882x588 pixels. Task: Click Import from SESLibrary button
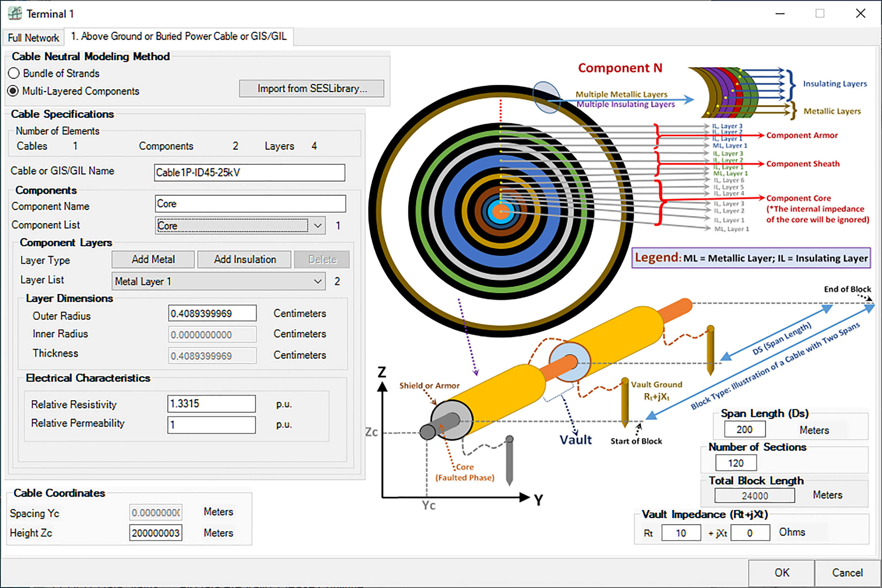point(311,88)
